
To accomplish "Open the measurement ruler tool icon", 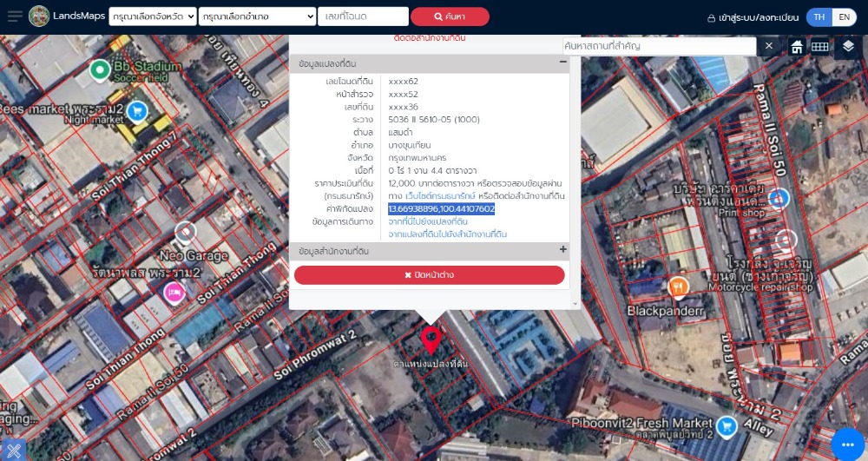I will pyautogui.click(x=820, y=47).
